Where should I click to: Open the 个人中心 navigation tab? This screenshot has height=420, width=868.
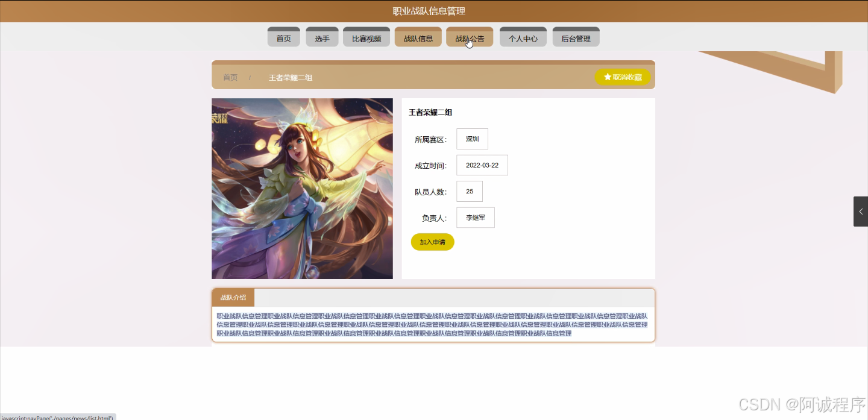point(523,37)
